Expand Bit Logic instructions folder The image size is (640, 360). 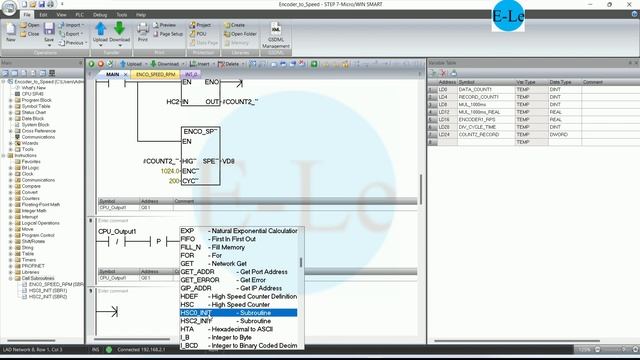11,168
